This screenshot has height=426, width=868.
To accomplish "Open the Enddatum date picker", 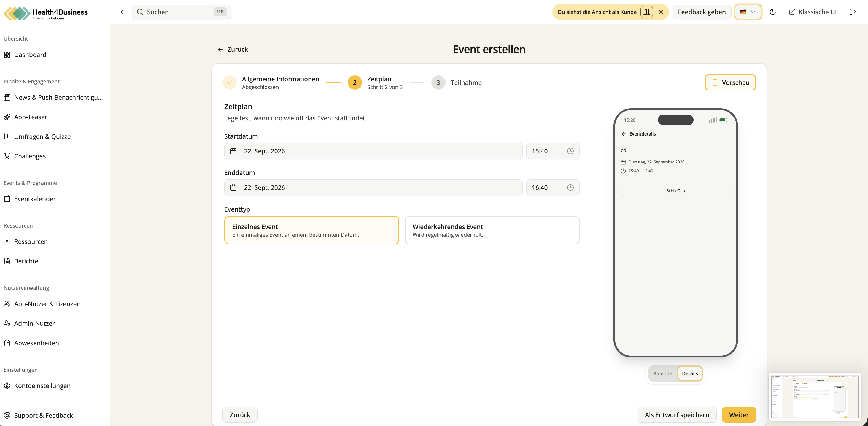I will click(x=373, y=187).
